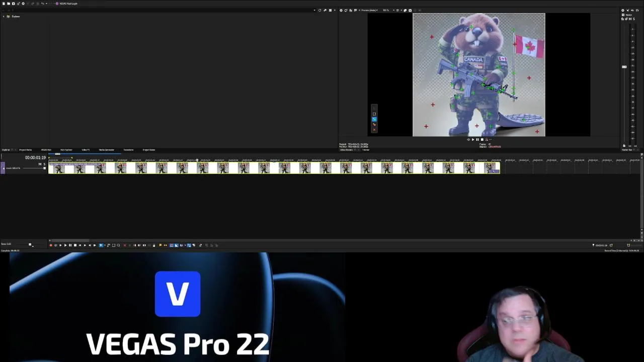
Task: Click the Save project icon
Action: click(13, 4)
